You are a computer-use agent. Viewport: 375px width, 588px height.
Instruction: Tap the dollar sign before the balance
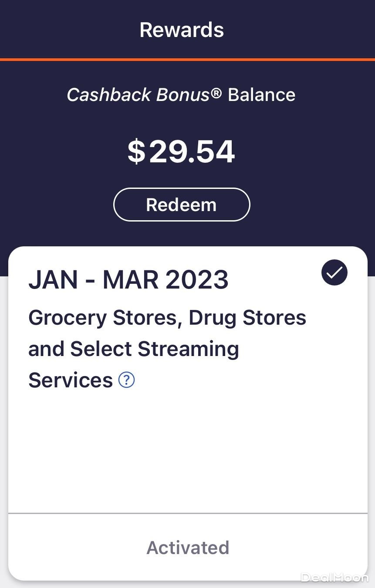point(136,152)
